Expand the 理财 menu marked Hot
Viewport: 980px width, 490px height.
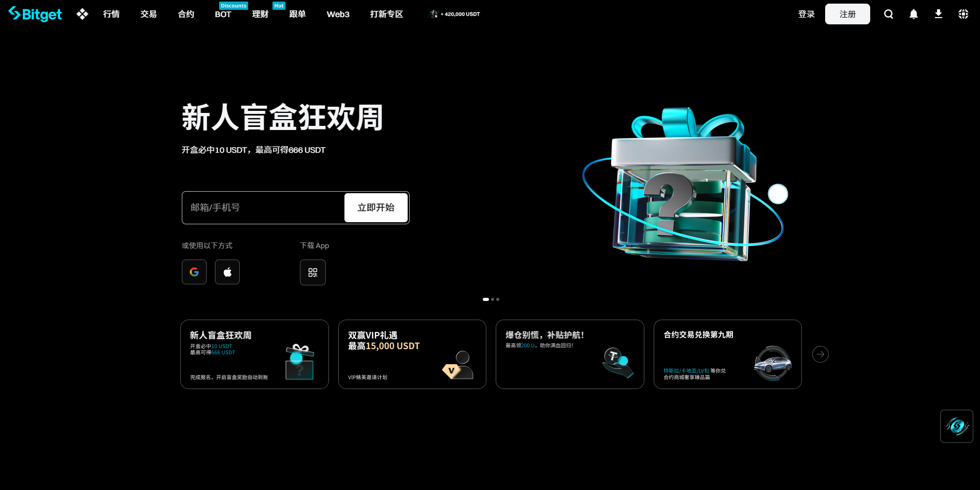[260, 14]
